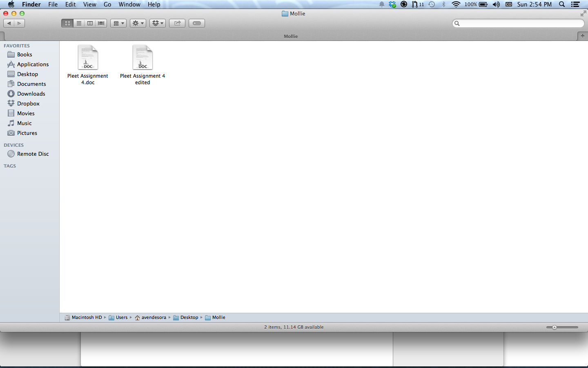This screenshot has width=588, height=368.
Task: Switch to column view
Action: click(90, 23)
